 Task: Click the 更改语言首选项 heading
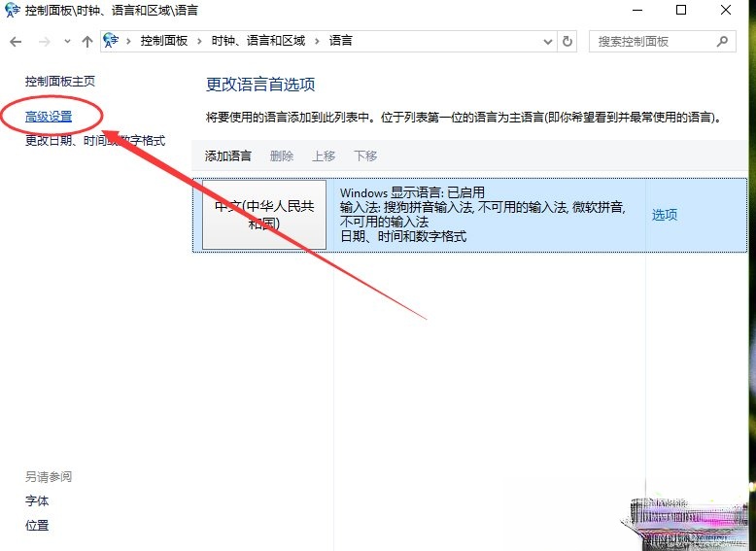260,85
